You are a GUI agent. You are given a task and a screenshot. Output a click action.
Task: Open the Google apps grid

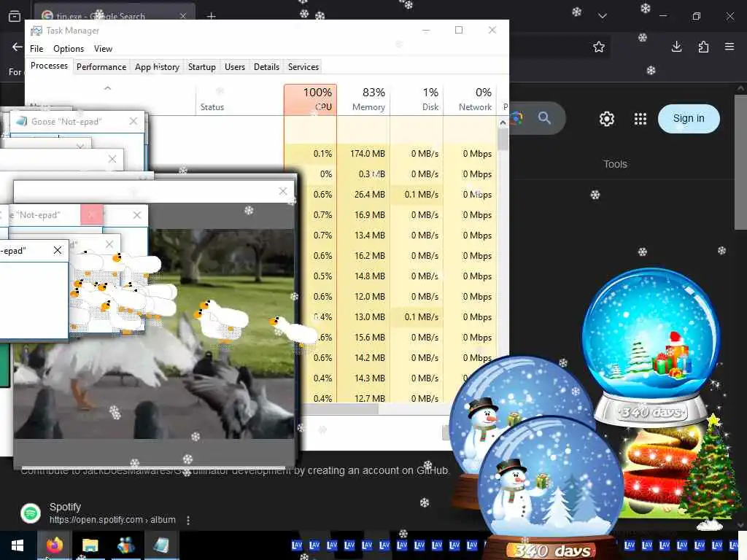[x=640, y=119]
